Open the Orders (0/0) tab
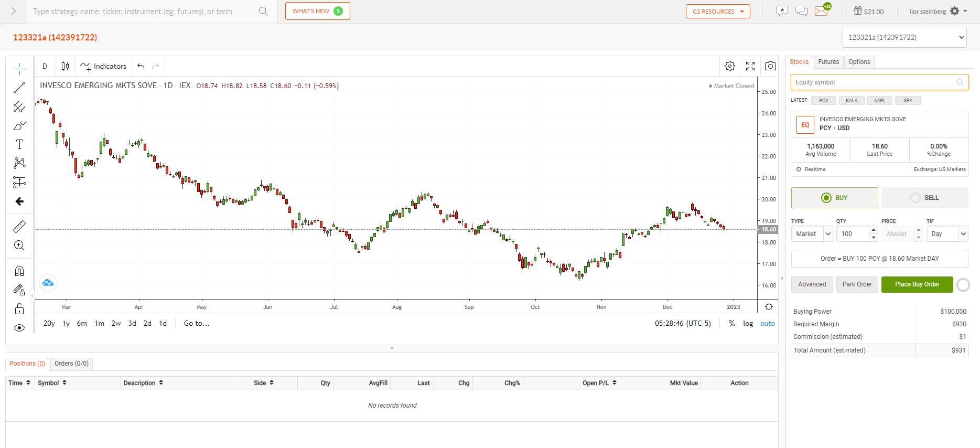The image size is (980, 448). (71, 364)
